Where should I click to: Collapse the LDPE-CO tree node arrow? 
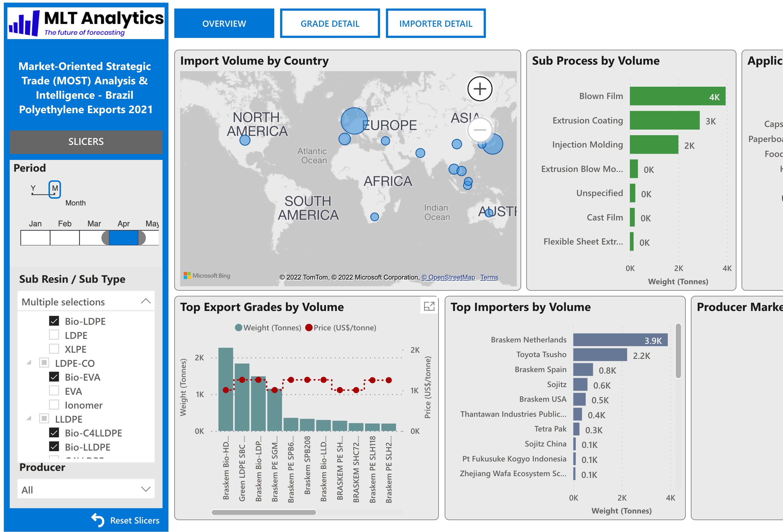pos(29,362)
